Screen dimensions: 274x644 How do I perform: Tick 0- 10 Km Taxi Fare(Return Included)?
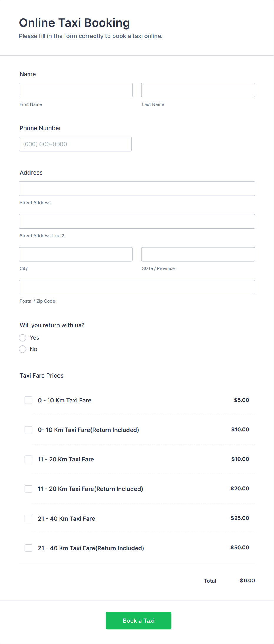pyautogui.click(x=28, y=430)
